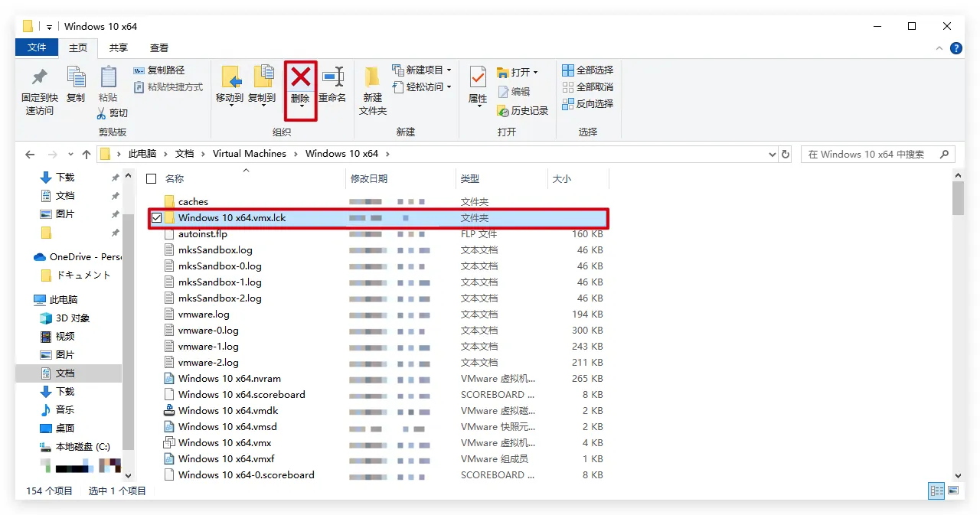This screenshot has height=515, width=980.
Task: Click the Edit (编辑) ribbon button
Action: pyautogui.click(x=514, y=91)
